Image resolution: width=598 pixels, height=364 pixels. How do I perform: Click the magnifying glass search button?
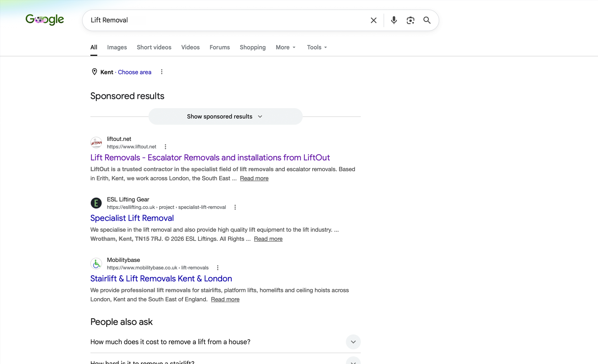point(427,20)
